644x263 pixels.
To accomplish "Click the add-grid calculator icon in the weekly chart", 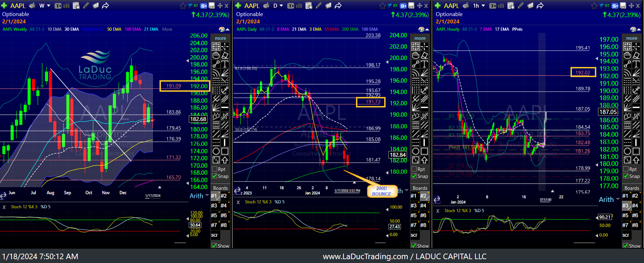I will [x=76, y=6].
